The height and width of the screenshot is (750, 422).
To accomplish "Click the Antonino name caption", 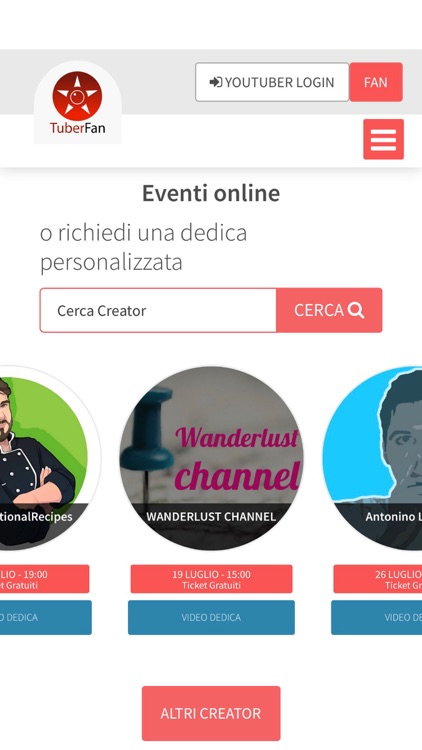I will tap(393, 517).
